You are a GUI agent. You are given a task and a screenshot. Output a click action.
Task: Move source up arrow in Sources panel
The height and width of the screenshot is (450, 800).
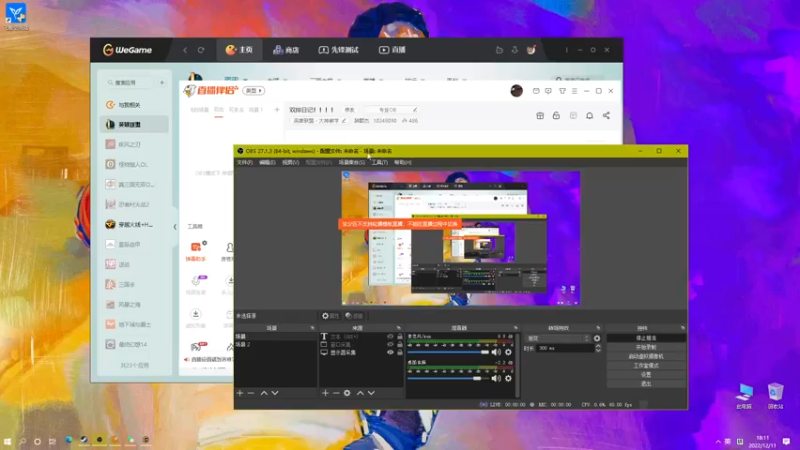coord(360,393)
